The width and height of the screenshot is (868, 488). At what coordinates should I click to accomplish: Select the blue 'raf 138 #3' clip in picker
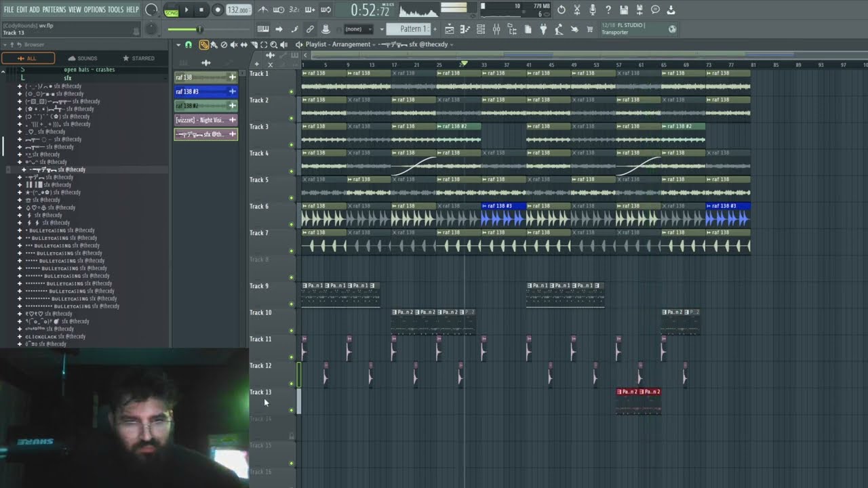click(205, 91)
